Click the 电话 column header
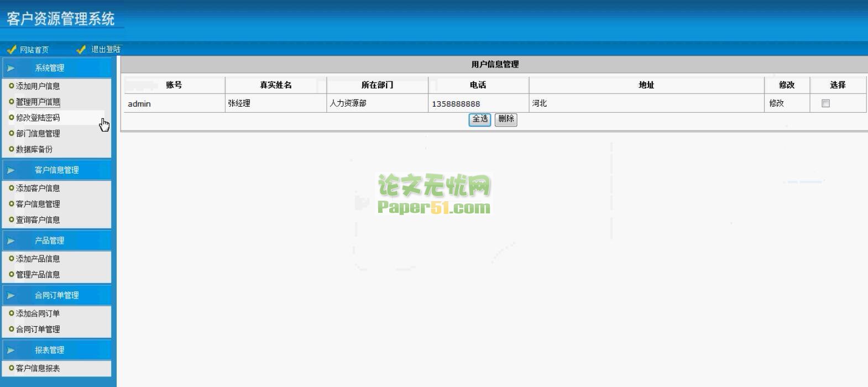The width and height of the screenshot is (868, 387). 478,85
